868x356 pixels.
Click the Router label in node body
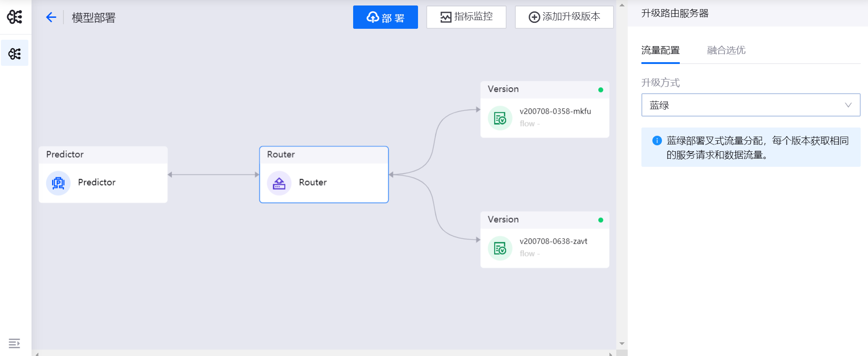coord(313,182)
